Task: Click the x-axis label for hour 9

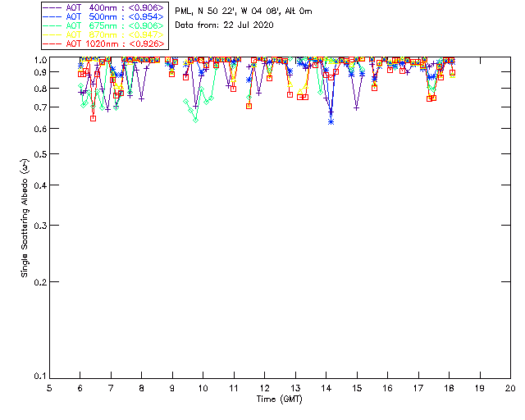Action: click(172, 388)
